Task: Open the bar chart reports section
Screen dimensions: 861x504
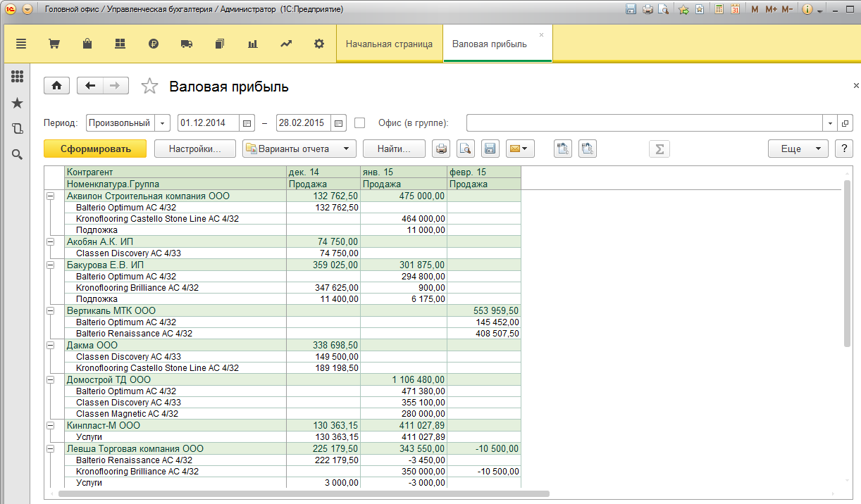Action: coord(252,44)
